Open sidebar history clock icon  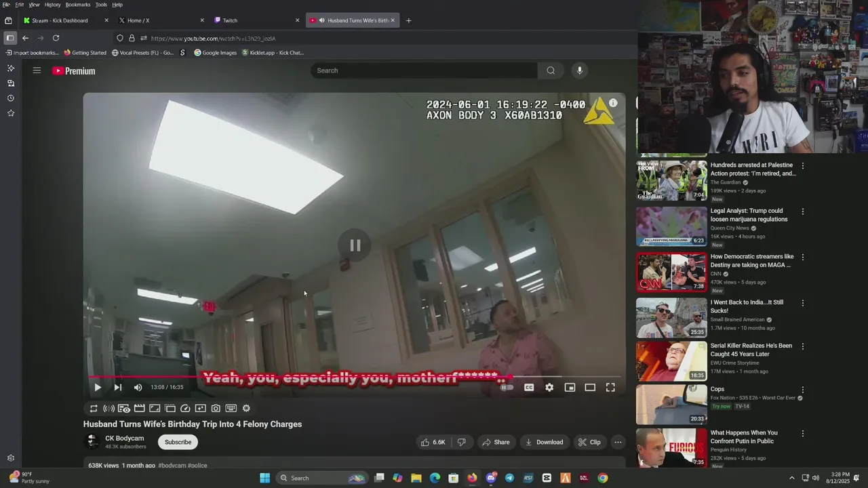tap(11, 98)
